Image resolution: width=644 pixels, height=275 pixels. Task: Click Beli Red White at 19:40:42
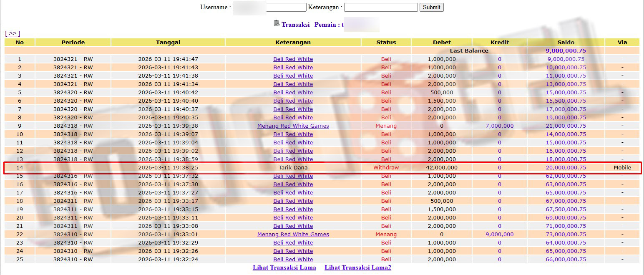293,92
